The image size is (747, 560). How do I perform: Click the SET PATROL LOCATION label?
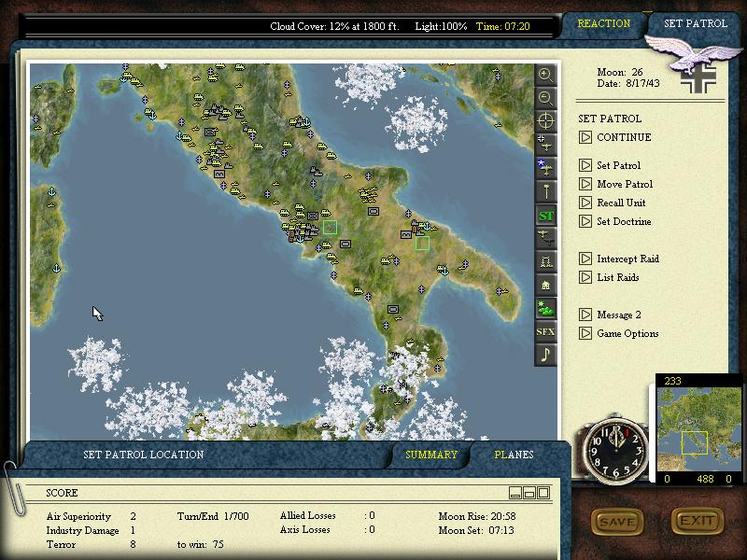144,455
